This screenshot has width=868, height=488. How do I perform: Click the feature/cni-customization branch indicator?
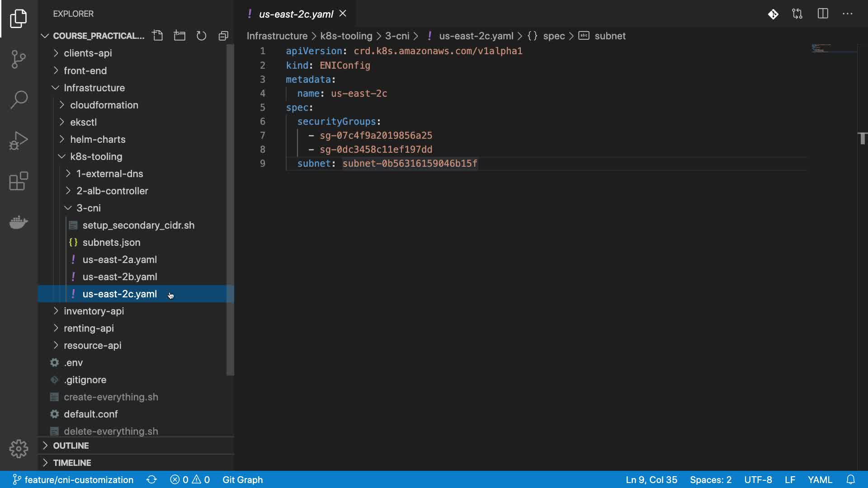(x=73, y=479)
